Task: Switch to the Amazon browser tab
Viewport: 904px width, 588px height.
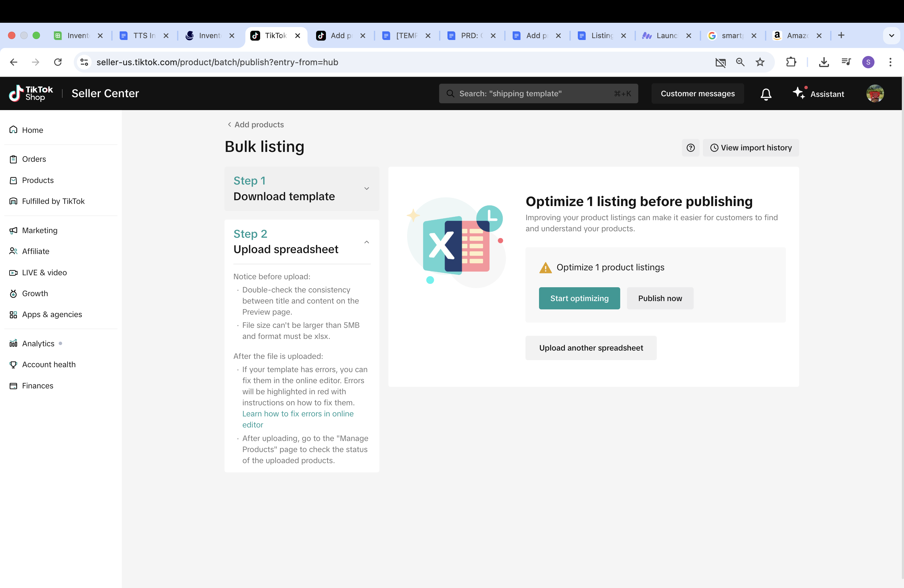Action: (796, 35)
